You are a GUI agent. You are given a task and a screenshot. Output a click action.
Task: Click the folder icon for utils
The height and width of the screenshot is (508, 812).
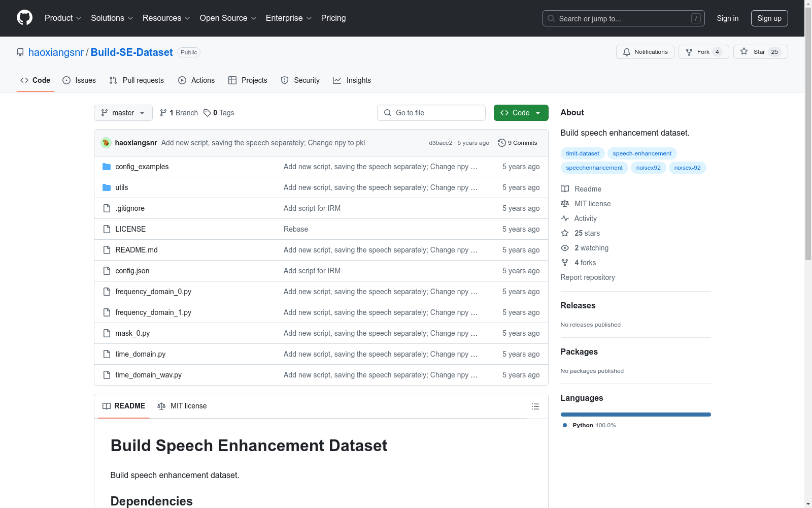coord(107,187)
